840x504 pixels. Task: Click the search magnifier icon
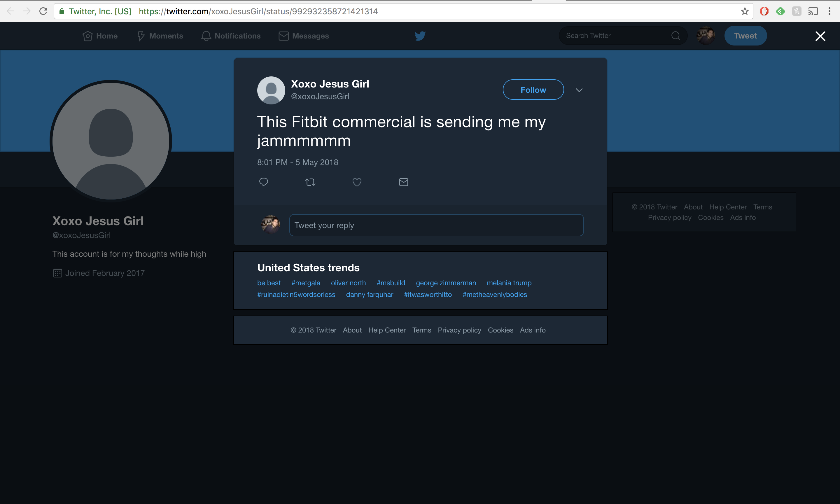[676, 36]
